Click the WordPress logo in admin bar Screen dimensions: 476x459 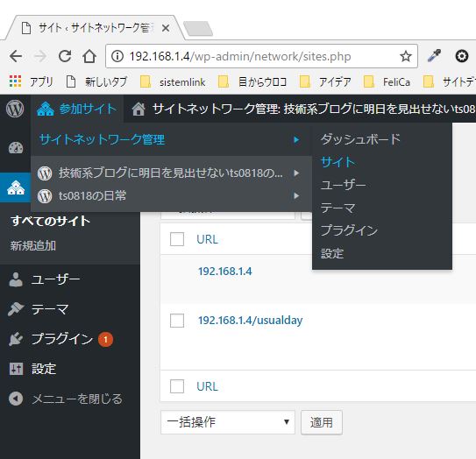pos(15,109)
